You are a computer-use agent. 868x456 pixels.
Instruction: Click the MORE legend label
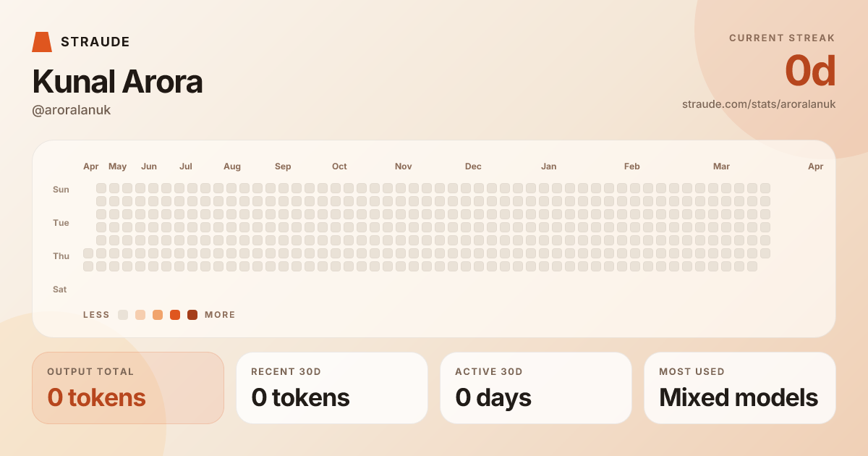220,315
